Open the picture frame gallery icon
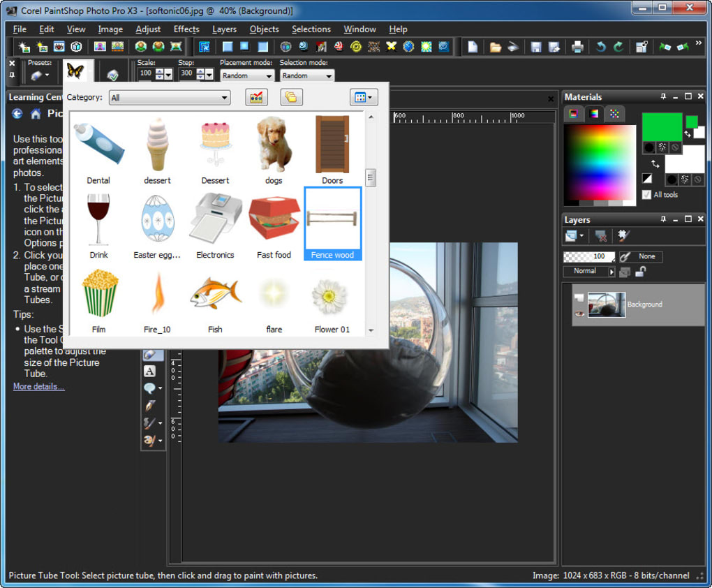 [256, 97]
